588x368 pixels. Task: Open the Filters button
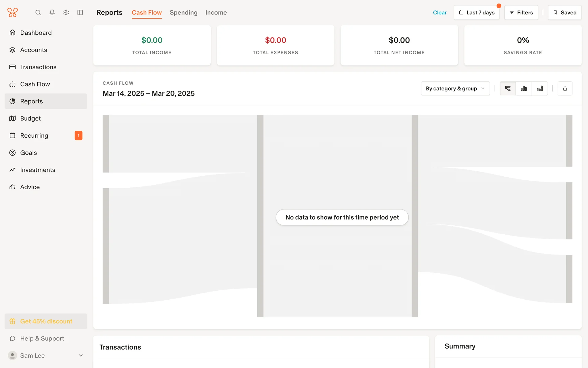(x=521, y=13)
